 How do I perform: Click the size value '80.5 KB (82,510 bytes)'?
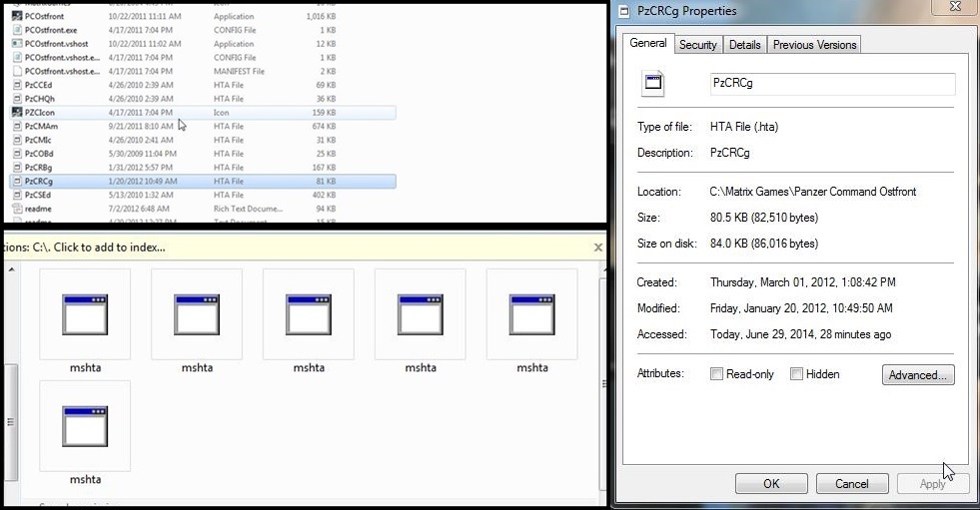tap(764, 218)
